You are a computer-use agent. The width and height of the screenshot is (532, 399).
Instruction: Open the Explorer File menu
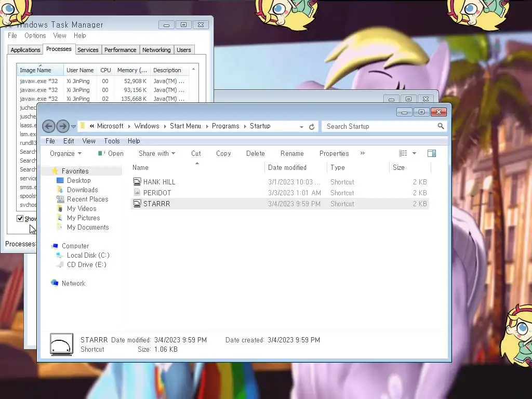point(50,141)
